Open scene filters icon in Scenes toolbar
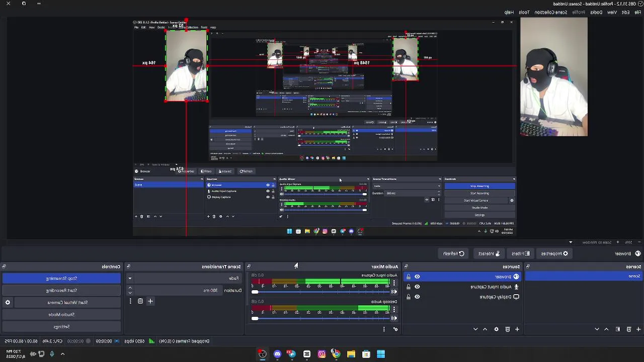 point(618,329)
